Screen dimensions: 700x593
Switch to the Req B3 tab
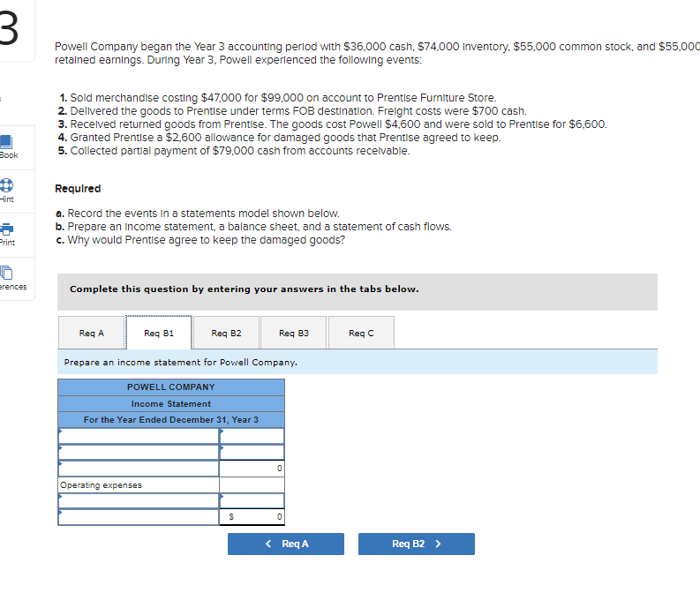(294, 333)
